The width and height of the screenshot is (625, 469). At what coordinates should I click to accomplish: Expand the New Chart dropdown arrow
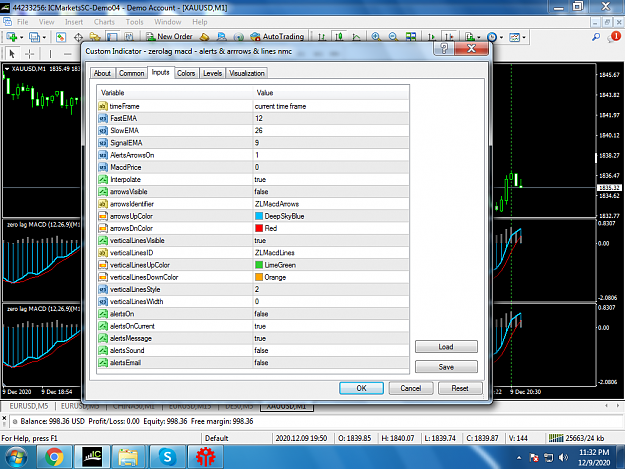pos(22,37)
